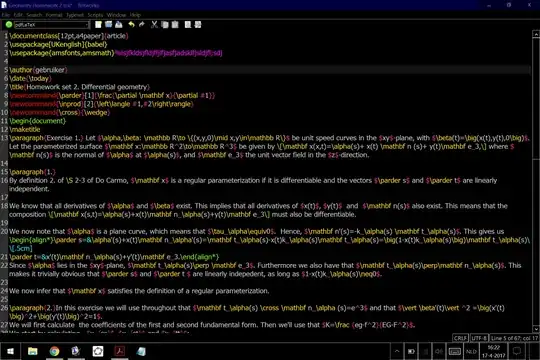Click the green Typeset run button

9,24
